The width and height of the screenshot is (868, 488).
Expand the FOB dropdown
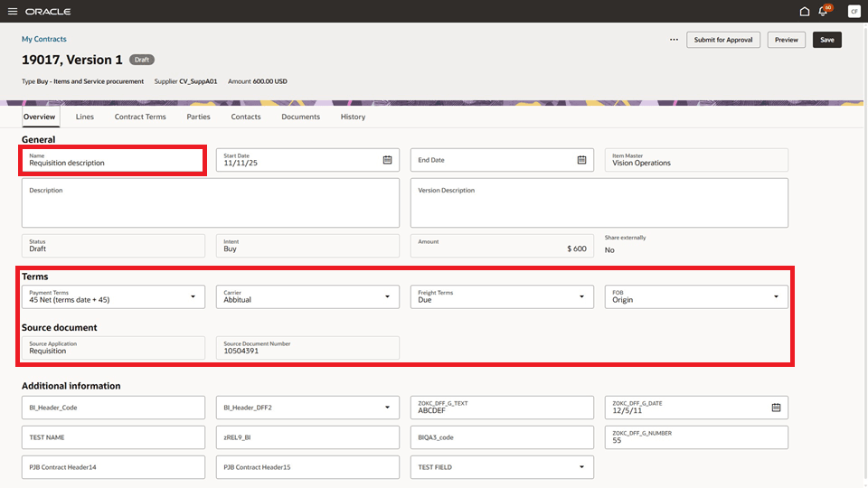tap(776, 296)
